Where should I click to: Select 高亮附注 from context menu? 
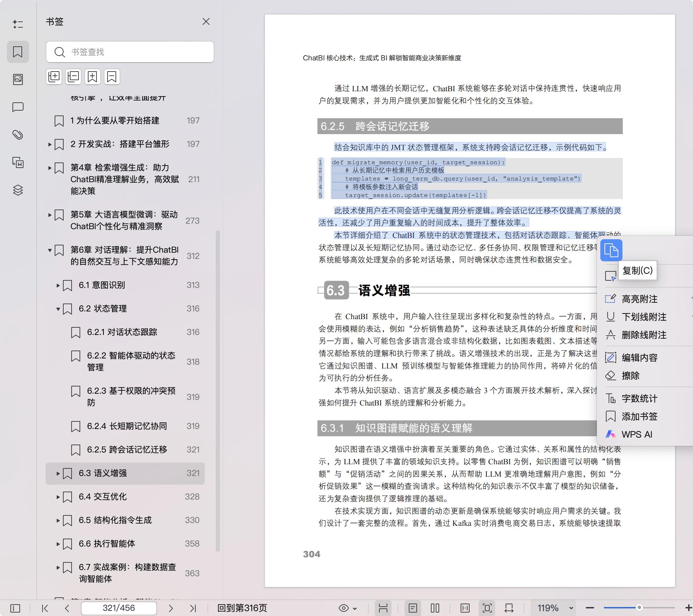click(x=639, y=299)
